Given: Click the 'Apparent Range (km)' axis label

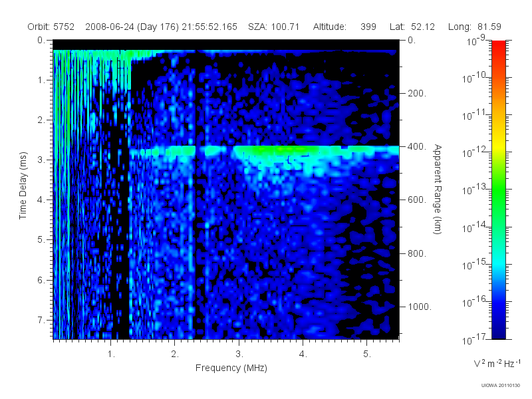Looking at the screenshot, I should (438, 190).
